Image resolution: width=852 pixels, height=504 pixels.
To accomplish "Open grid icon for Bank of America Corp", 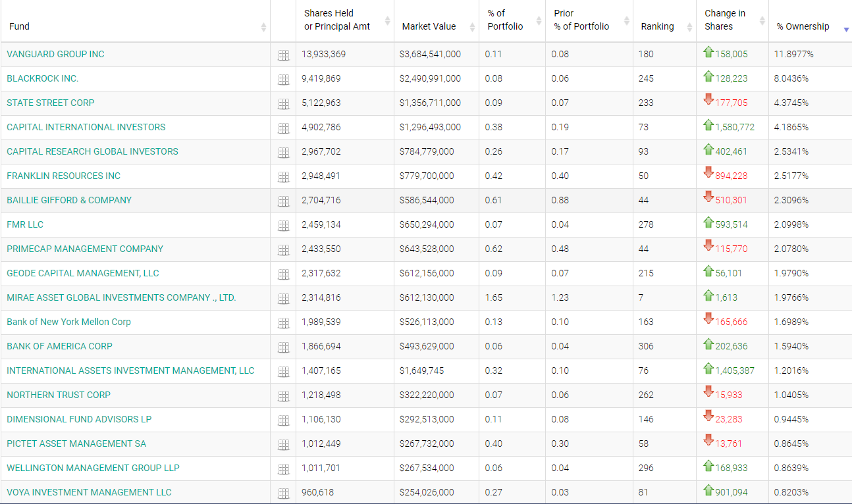I will click(x=284, y=347).
